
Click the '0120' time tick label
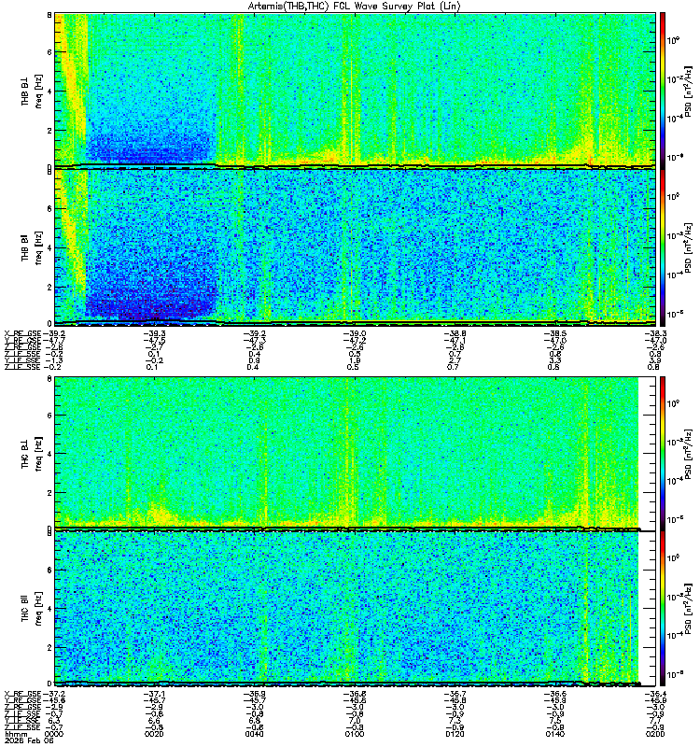(x=455, y=734)
